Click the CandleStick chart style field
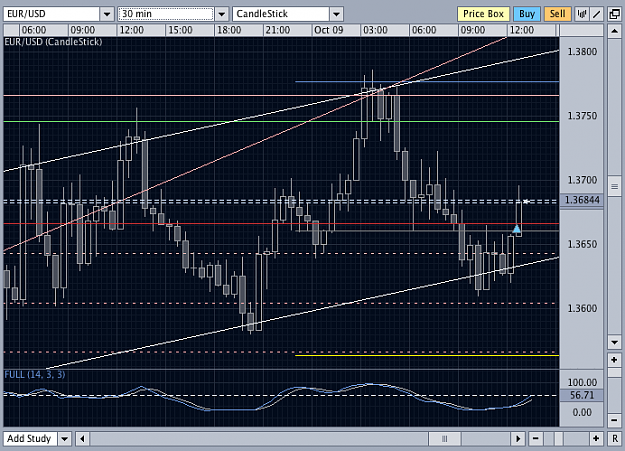Image resolution: width=625 pixels, height=451 pixels. (281, 14)
